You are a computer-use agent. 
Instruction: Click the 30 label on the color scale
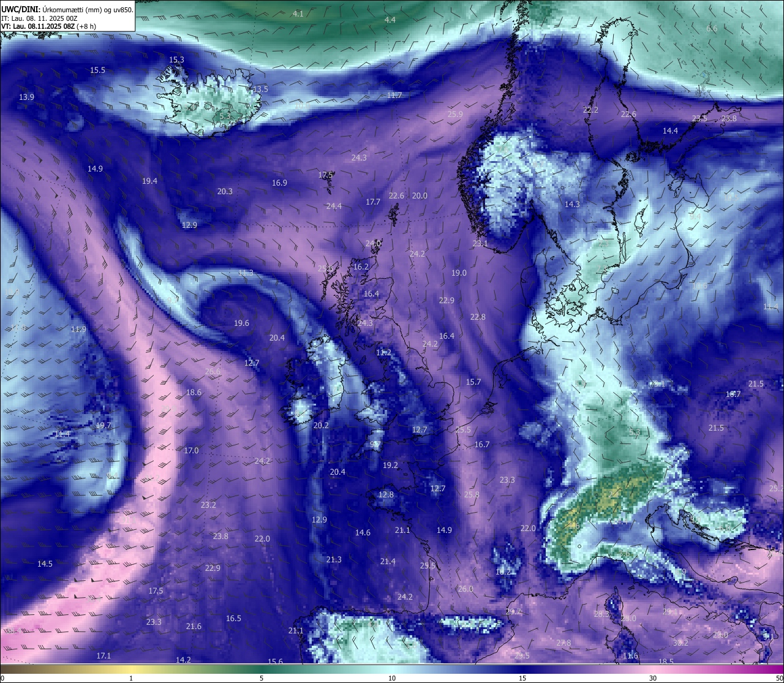tap(653, 678)
